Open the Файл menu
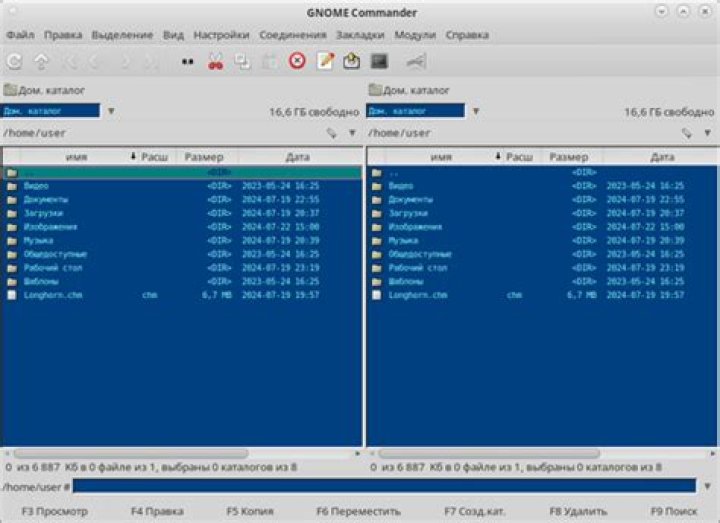 (20, 35)
